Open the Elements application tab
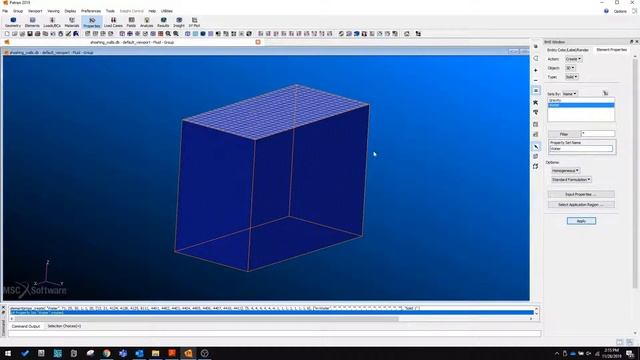The height and width of the screenshot is (360, 640). (32, 22)
